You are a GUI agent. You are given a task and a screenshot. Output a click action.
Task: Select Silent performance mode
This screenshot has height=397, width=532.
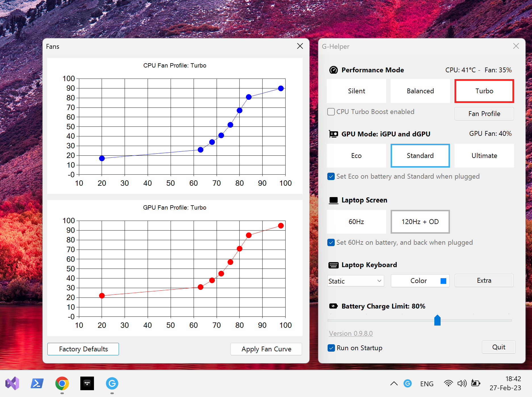[x=356, y=91]
